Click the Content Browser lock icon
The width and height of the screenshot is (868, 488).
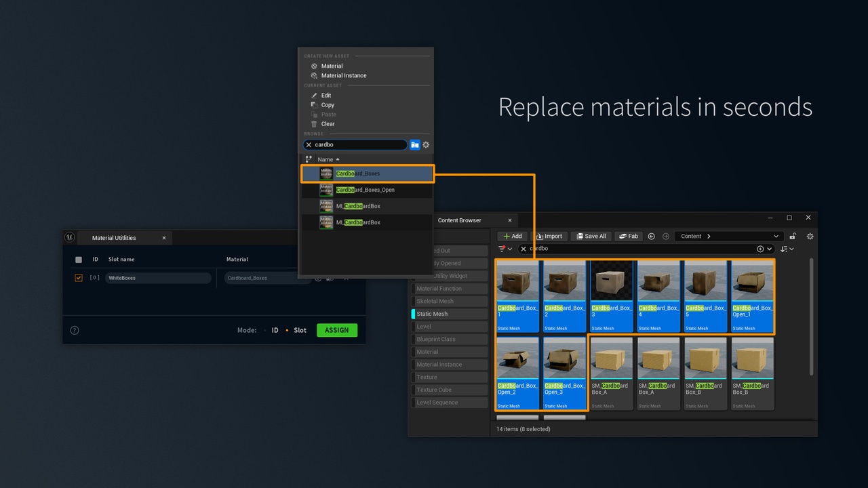pos(793,237)
